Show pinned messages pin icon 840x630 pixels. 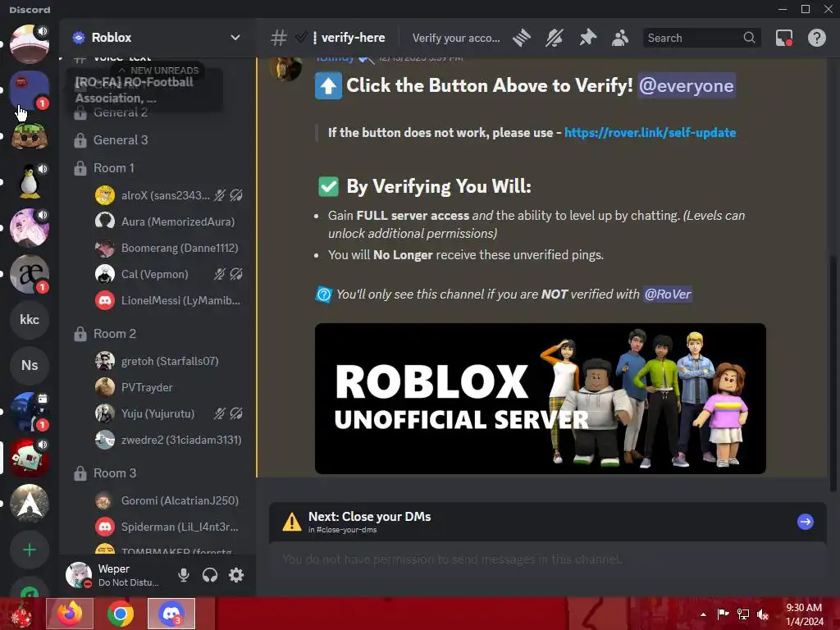coord(587,38)
